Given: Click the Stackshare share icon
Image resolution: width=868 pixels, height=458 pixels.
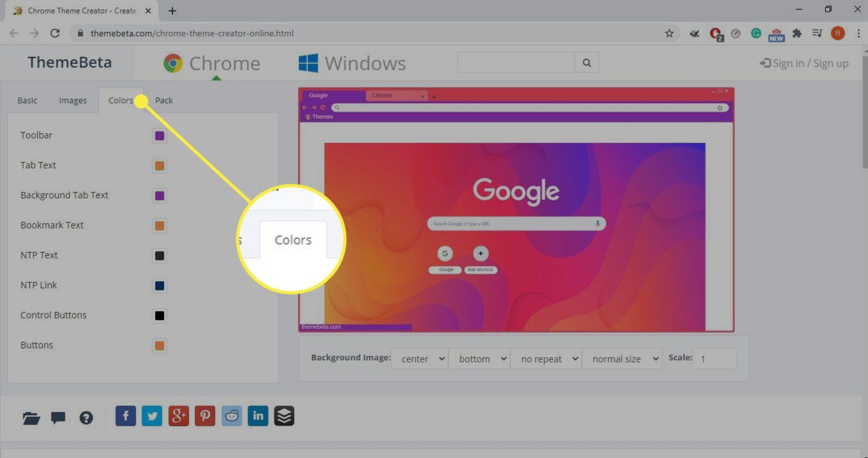Looking at the screenshot, I should pyautogui.click(x=283, y=416).
